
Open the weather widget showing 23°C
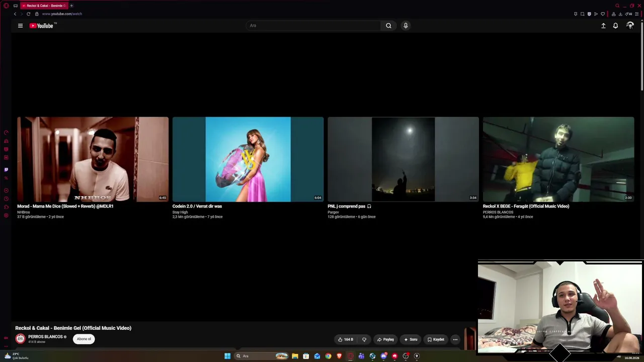[16, 356]
